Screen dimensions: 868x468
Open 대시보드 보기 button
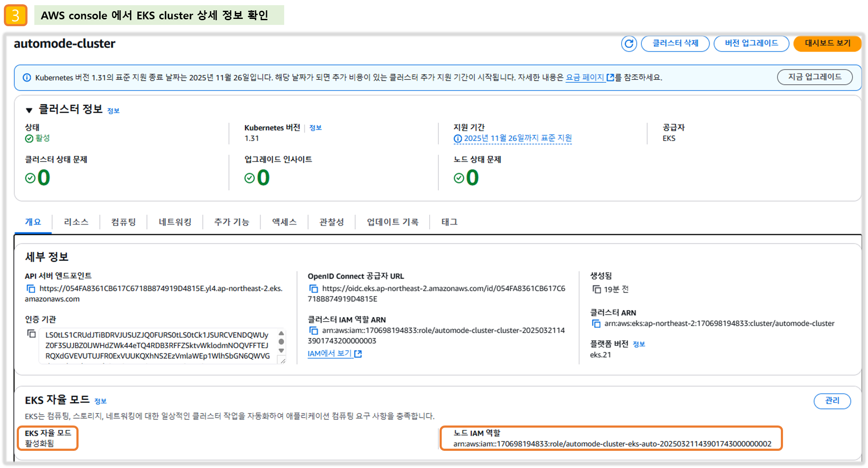coord(827,43)
